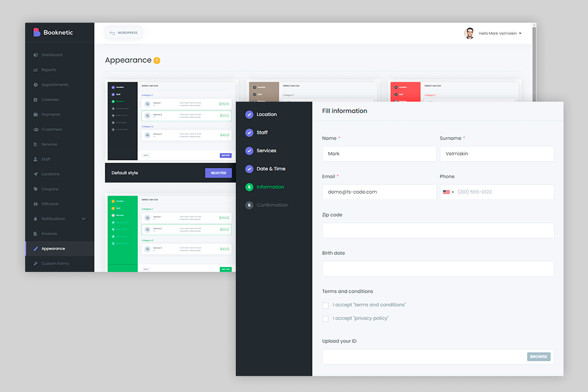The height and width of the screenshot is (392, 588).
Task: Click the back arrow icon beside WORDPRESS
Action: pos(112,33)
